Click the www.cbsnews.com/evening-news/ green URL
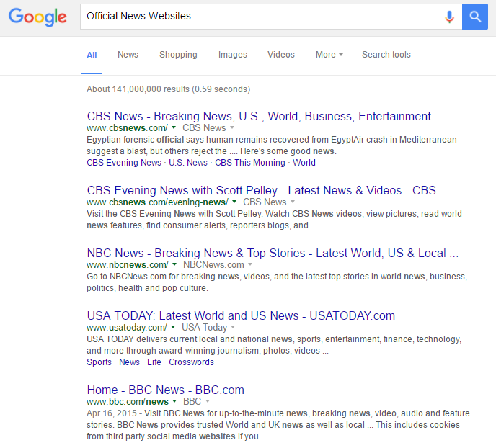Image resolution: width=496 pixels, height=448 pixels. coord(158,202)
